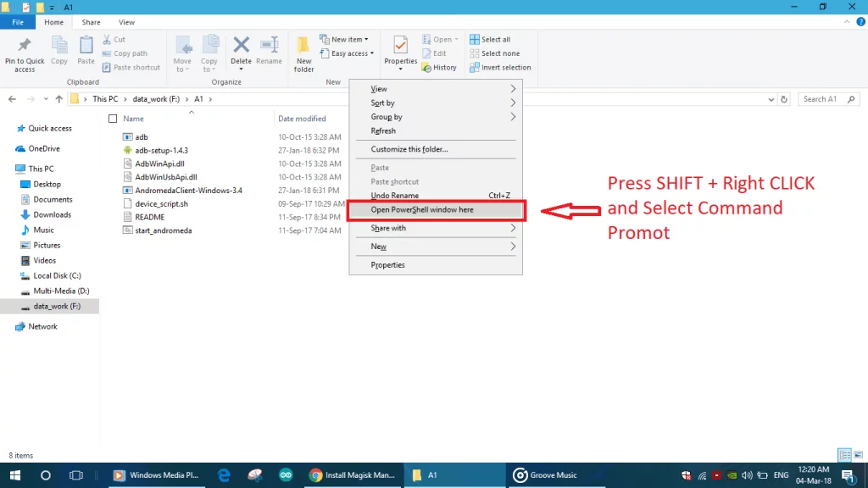
Task: Click Invert selection in the ribbon
Action: pyautogui.click(x=505, y=67)
